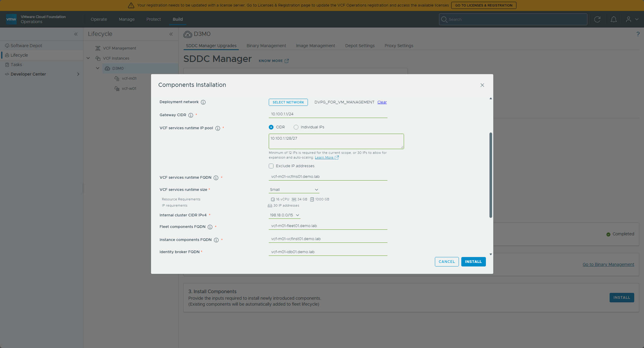The height and width of the screenshot is (348, 644).
Task: Click the Operate menu
Action: pos(99,19)
